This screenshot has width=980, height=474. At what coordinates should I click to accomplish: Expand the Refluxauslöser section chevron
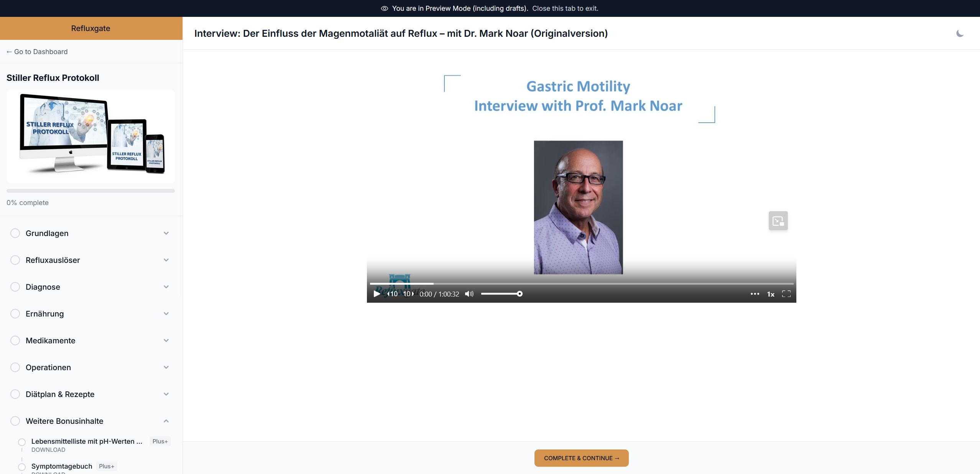click(166, 260)
